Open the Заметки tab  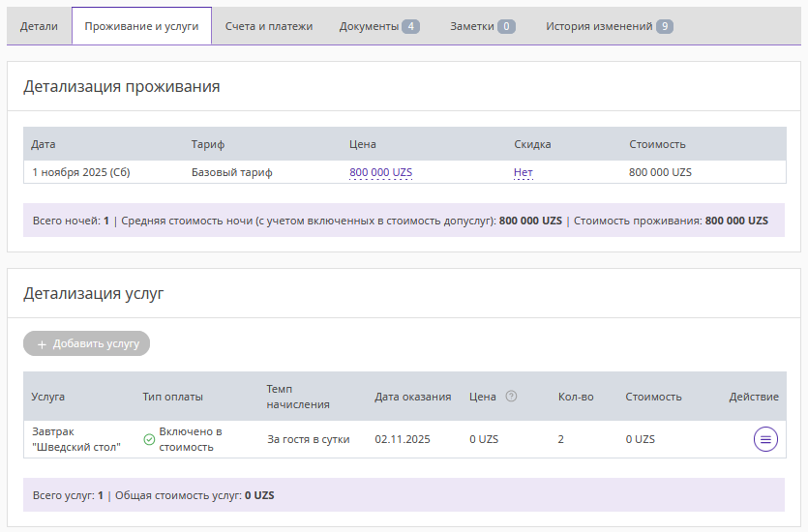tap(482, 26)
